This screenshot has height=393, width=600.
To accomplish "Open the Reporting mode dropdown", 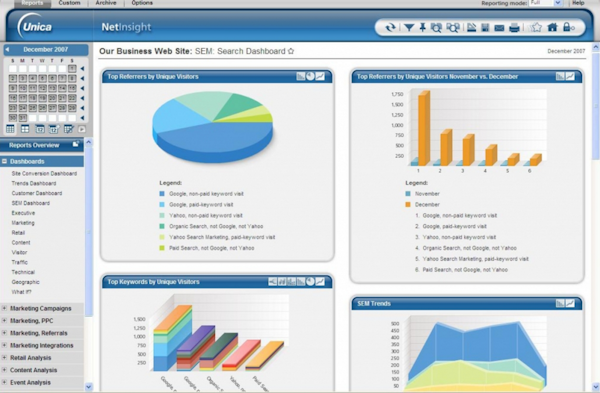I will [545, 3].
